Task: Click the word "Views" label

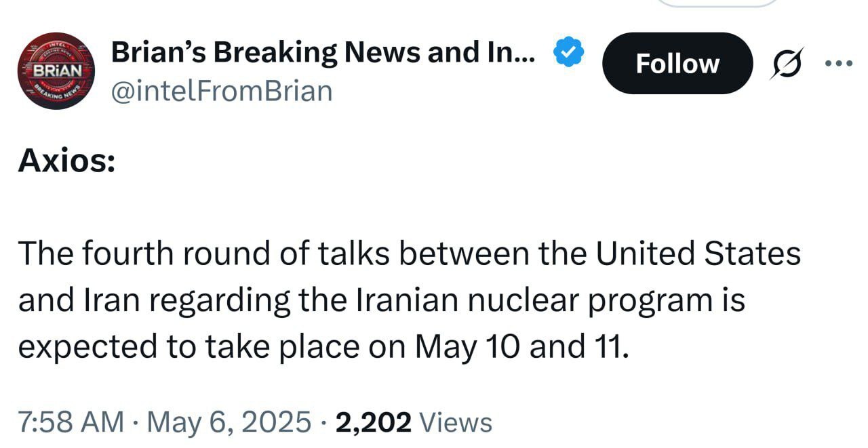Action: (x=456, y=422)
